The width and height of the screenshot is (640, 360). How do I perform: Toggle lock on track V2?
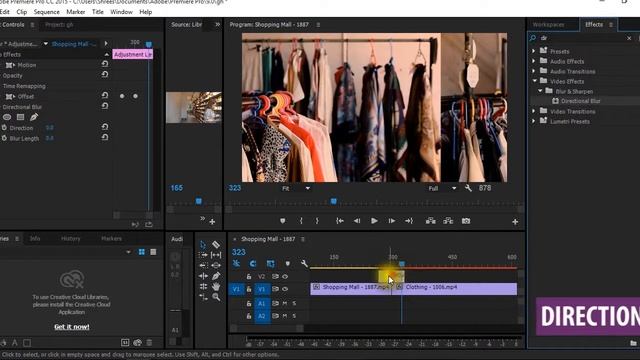tap(249, 277)
